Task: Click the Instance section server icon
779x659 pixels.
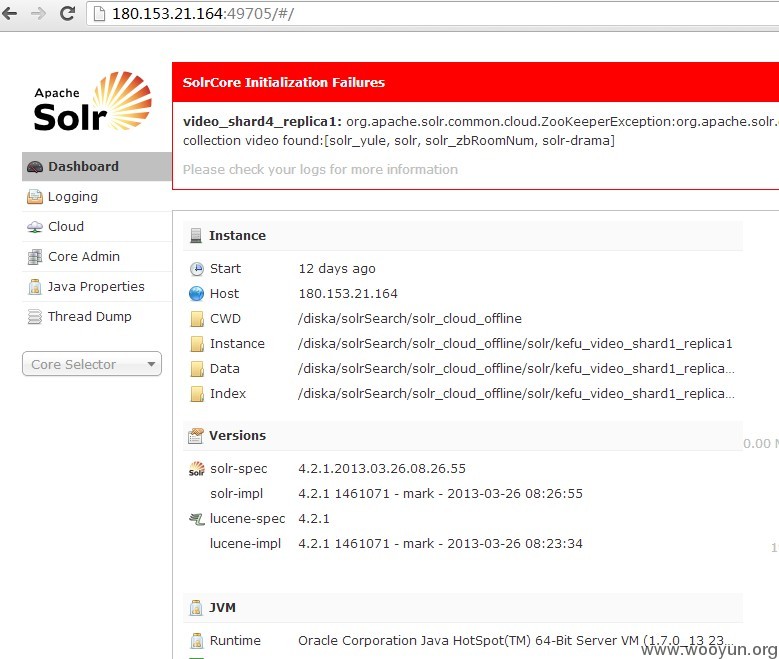Action: pyautogui.click(x=196, y=236)
